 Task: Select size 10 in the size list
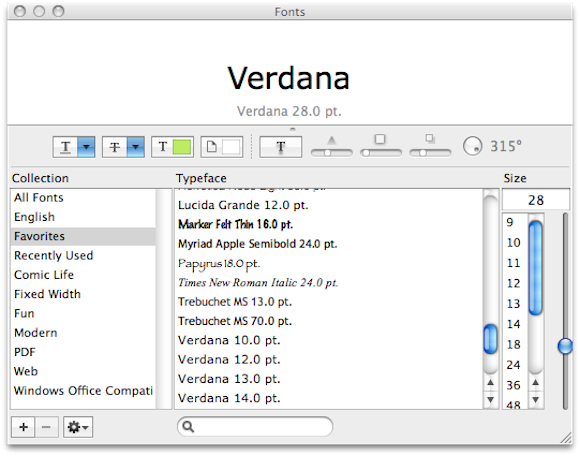click(x=515, y=243)
